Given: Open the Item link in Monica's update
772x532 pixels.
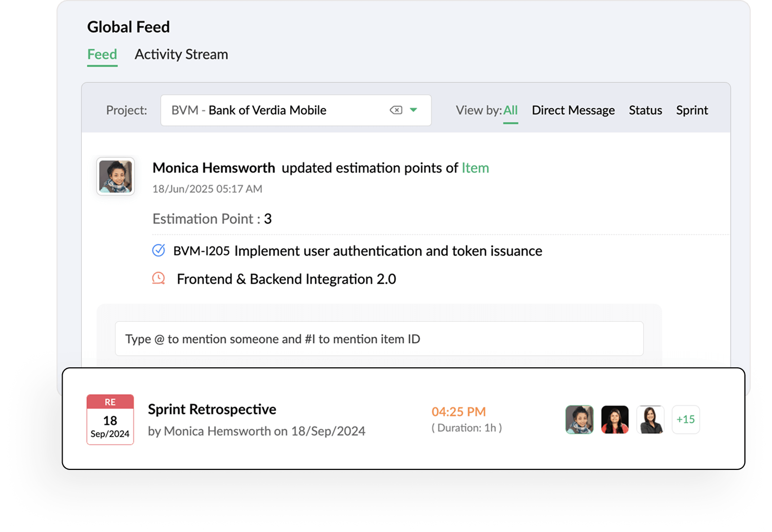Looking at the screenshot, I should pos(475,168).
